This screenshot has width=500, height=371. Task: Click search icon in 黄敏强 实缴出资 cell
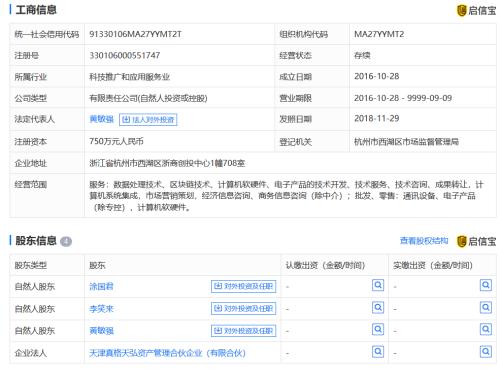486,329
